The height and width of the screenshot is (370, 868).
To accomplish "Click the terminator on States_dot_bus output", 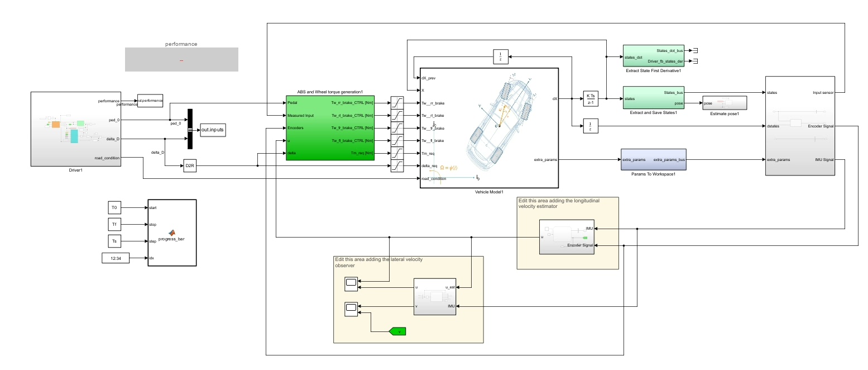I will click(696, 50).
